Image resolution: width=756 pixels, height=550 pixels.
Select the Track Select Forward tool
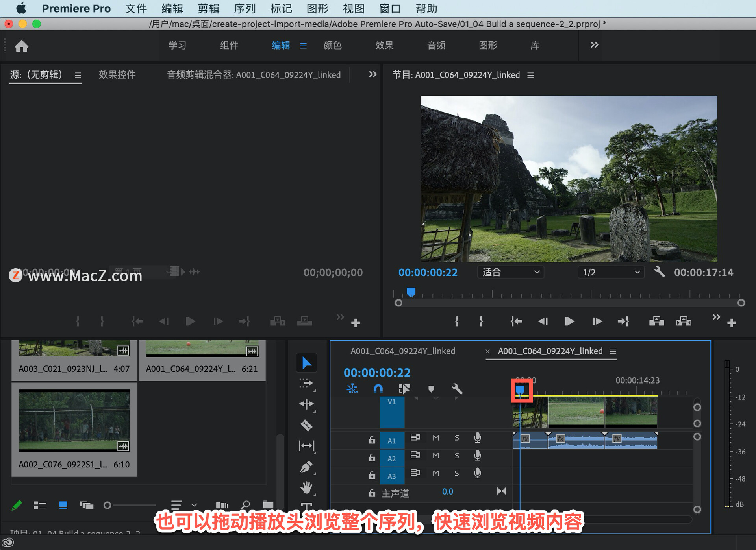coord(306,383)
